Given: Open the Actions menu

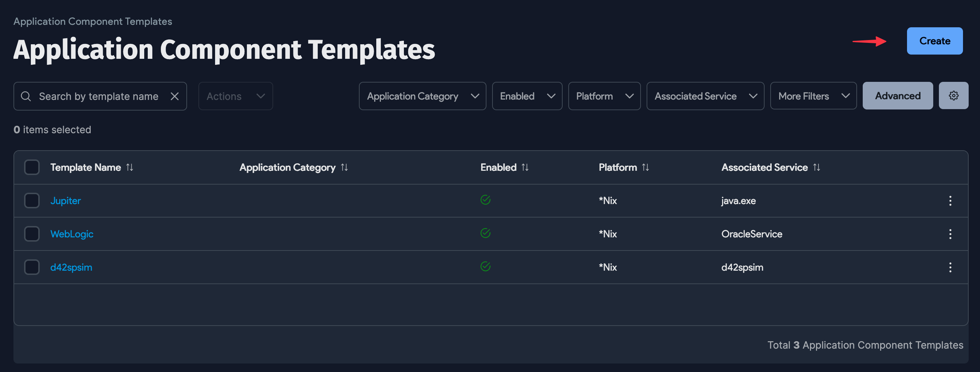Looking at the screenshot, I should click(236, 96).
